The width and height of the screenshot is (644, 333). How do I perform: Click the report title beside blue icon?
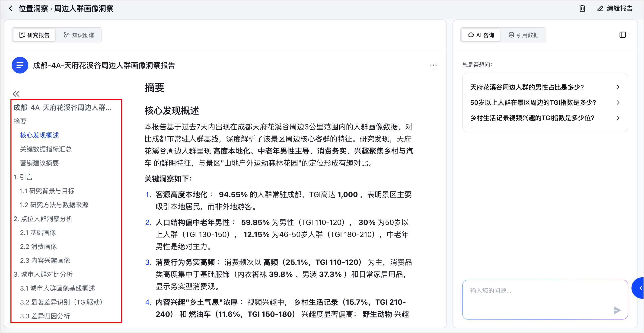click(104, 65)
